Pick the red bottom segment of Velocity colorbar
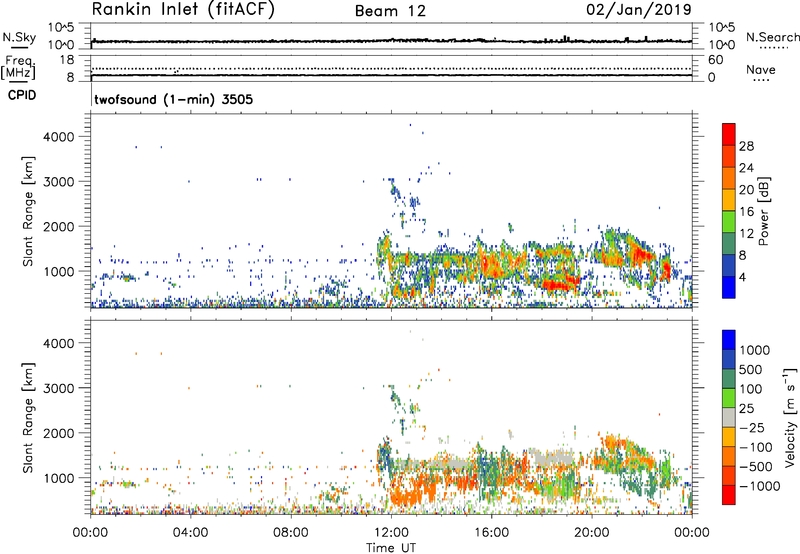The height and width of the screenshot is (554, 800). [x=729, y=495]
